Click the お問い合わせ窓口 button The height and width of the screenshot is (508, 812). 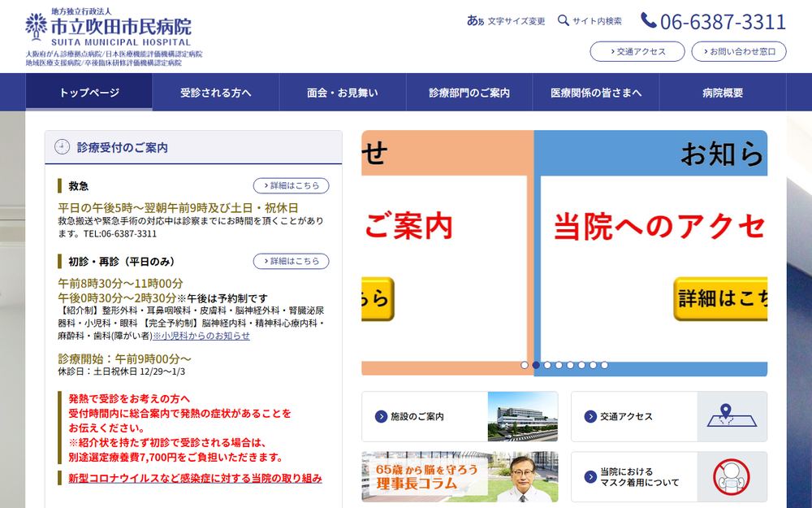pos(739,51)
